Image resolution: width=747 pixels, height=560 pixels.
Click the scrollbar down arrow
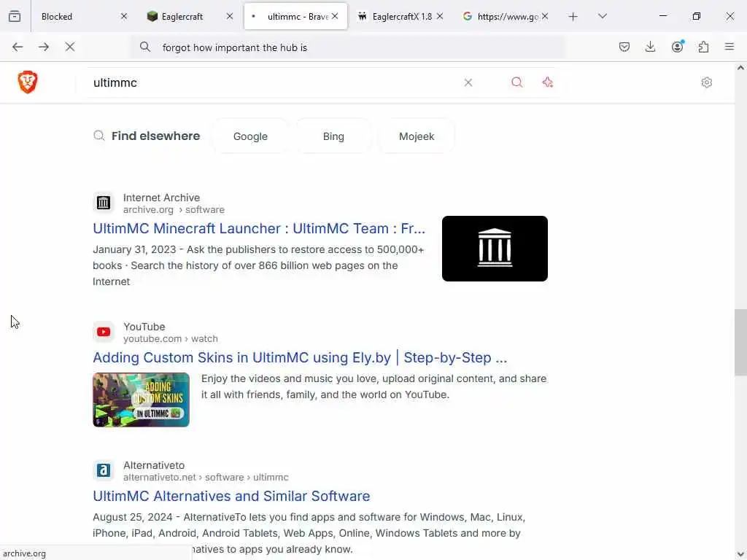click(x=740, y=554)
